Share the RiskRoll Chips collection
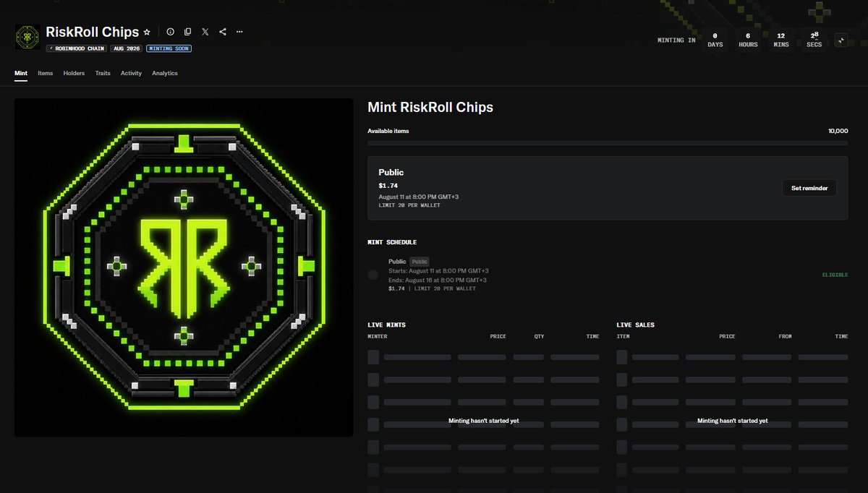 (x=223, y=32)
